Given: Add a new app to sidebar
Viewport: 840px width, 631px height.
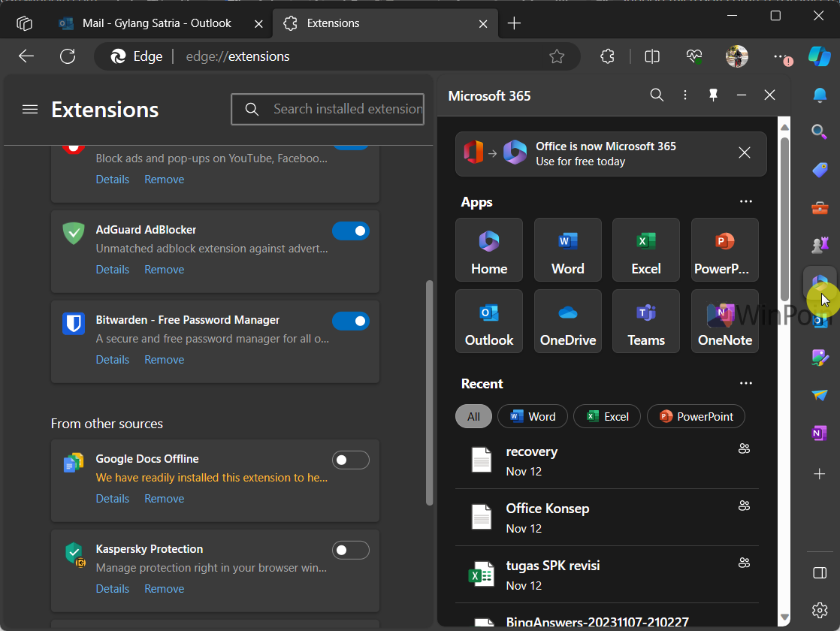Looking at the screenshot, I should coord(820,474).
